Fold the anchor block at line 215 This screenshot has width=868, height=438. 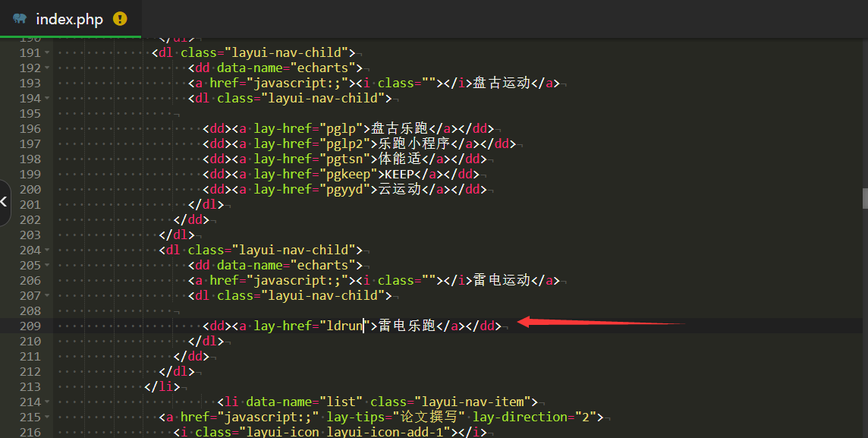[x=47, y=418]
